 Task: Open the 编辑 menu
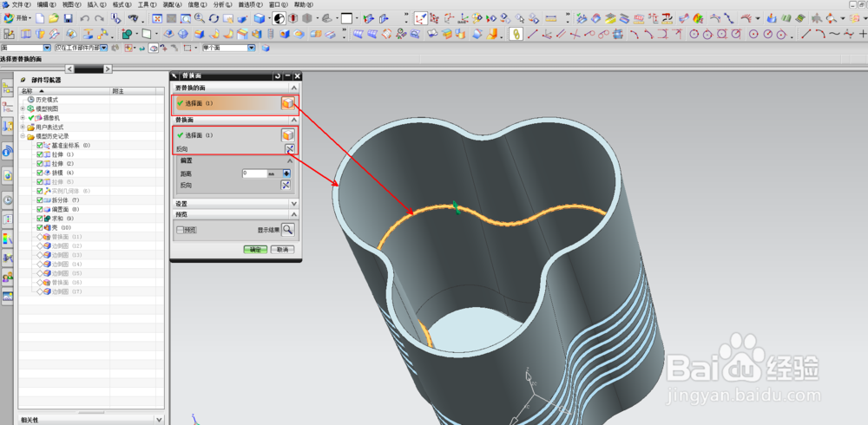[x=45, y=3]
